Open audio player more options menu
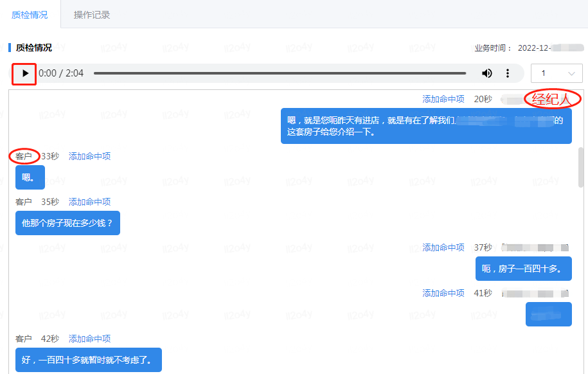 point(508,73)
